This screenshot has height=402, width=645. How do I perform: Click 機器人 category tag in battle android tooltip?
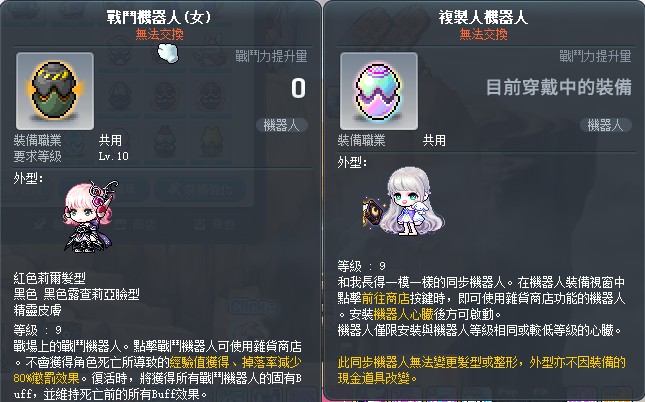(282, 125)
